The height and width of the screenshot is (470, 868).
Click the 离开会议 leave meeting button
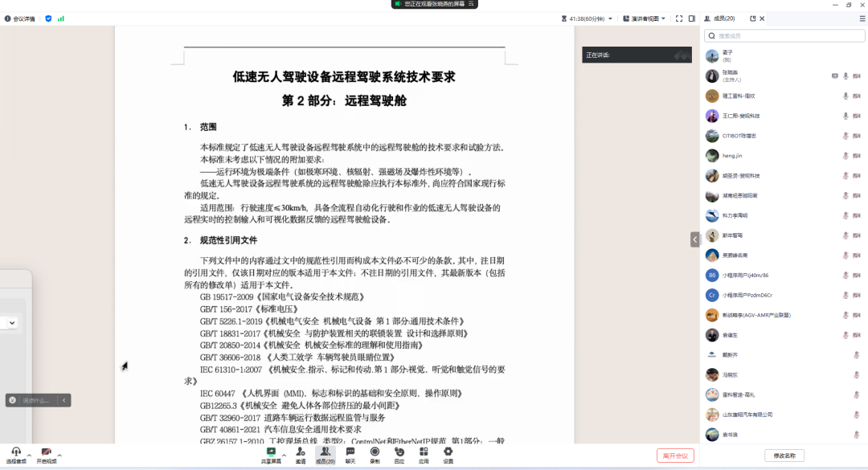click(674, 456)
